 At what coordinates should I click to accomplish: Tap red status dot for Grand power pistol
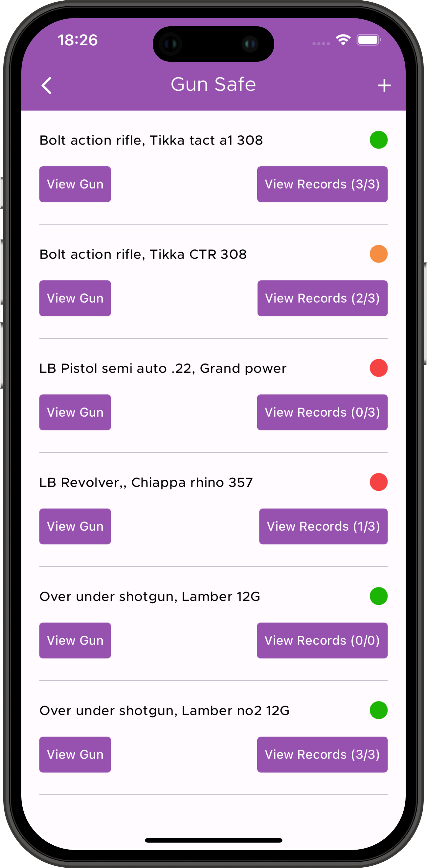coord(378,368)
